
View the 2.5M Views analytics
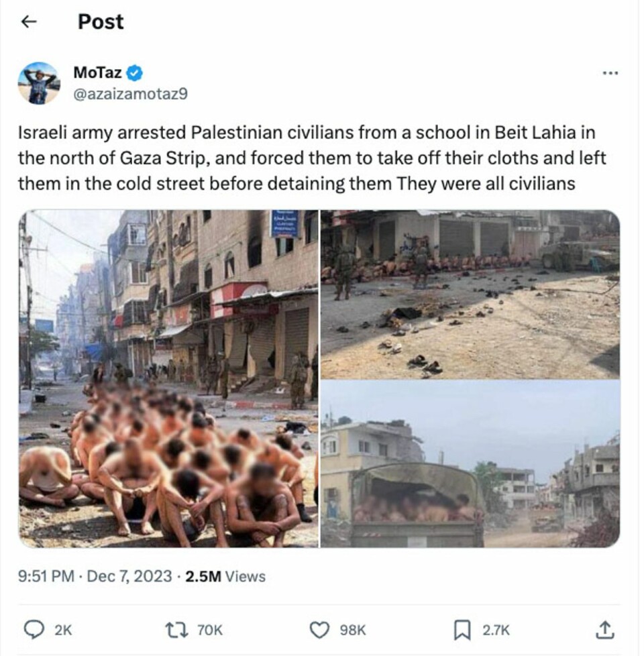tap(225, 576)
